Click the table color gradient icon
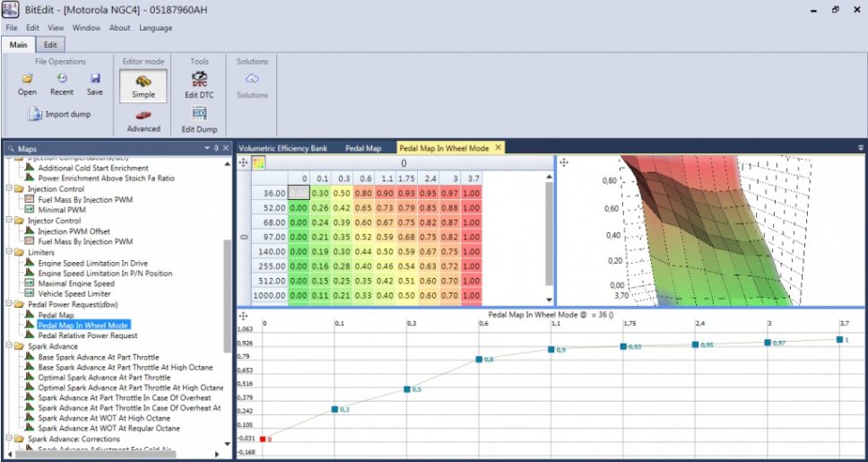Image resolution: width=868 pixels, height=462 pixels. (x=257, y=163)
